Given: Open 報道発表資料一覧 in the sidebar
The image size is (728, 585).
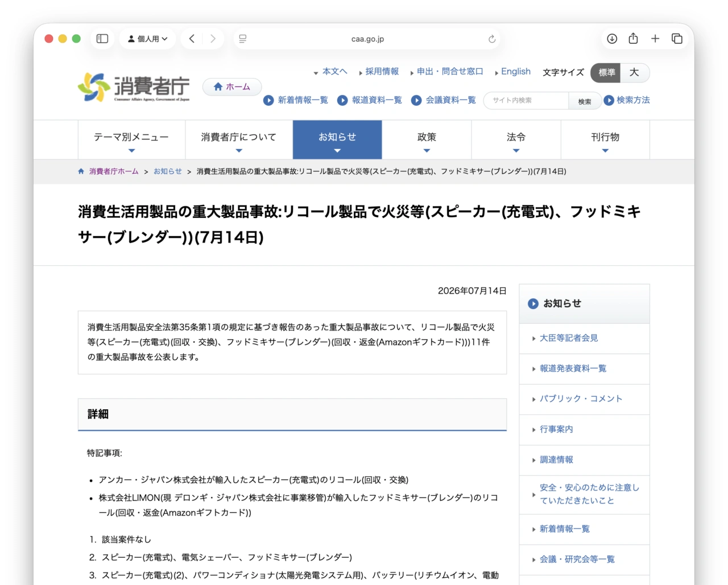Looking at the screenshot, I should [x=573, y=368].
